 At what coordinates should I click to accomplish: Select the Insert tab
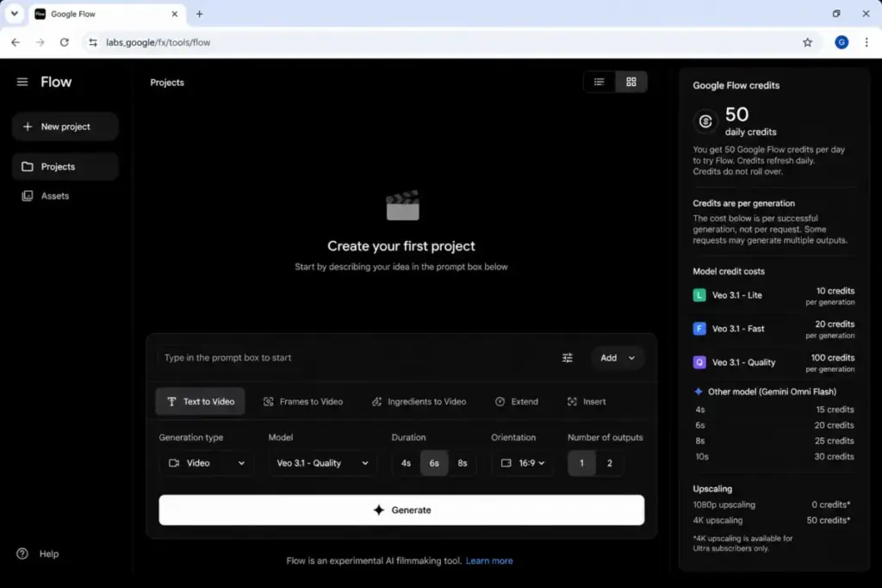pos(587,401)
